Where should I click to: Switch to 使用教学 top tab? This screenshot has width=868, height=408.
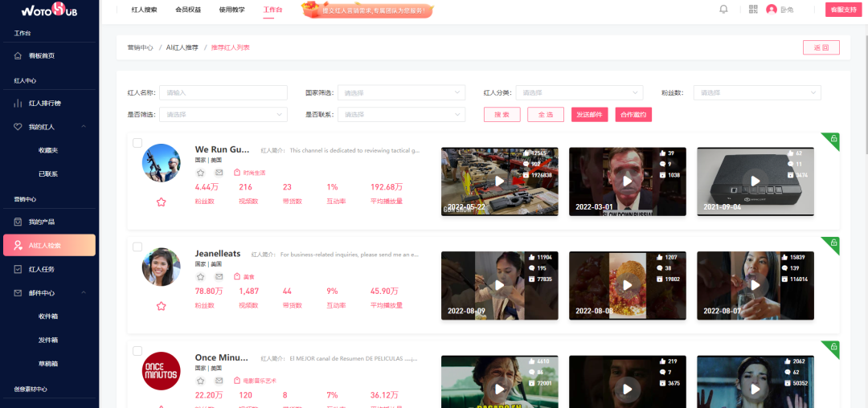pos(232,10)
